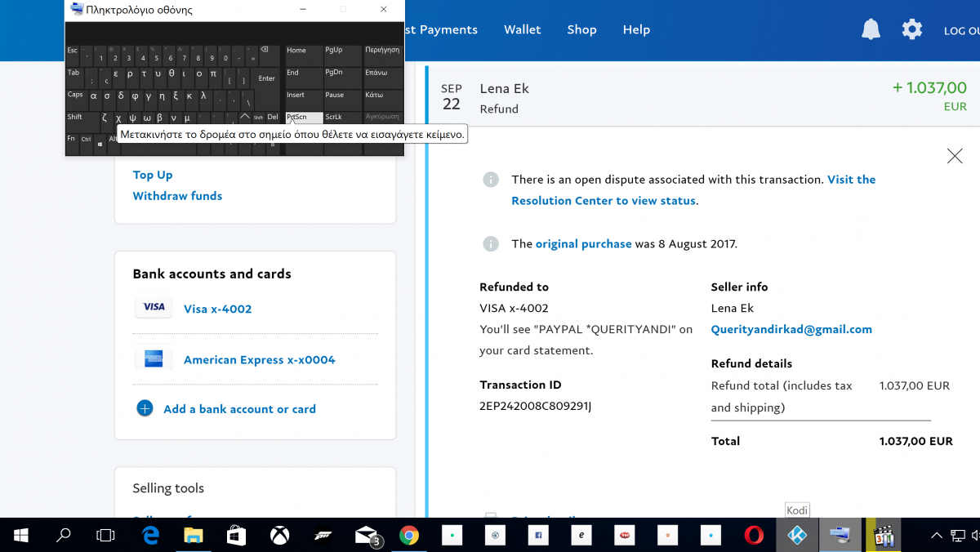
Task: Click seller email Querityandirkad@gmail.com
Action: point(791,330)
